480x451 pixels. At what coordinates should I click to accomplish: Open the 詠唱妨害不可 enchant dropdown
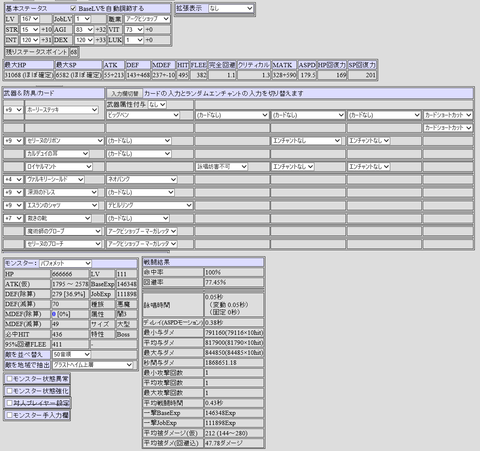click(x=222, y=166)
